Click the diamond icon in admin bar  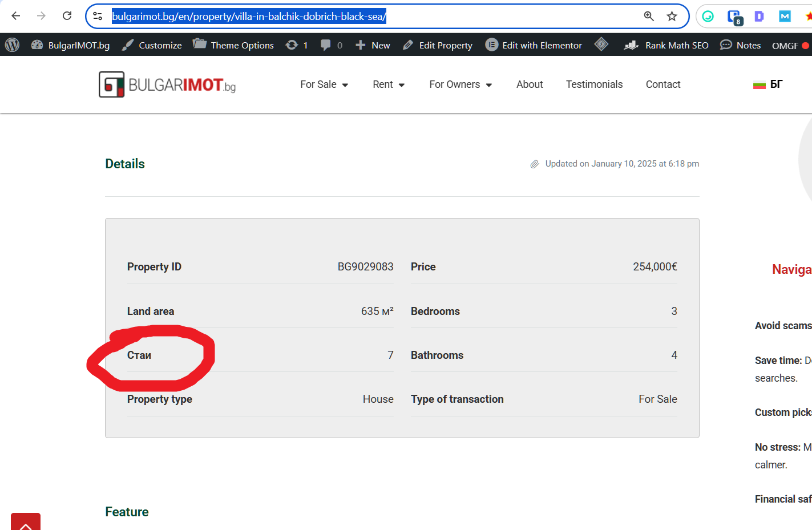(601, 44)
